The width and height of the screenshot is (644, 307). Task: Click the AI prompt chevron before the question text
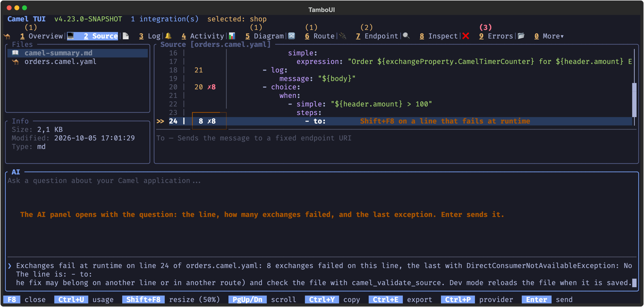[x=10, y=266]
